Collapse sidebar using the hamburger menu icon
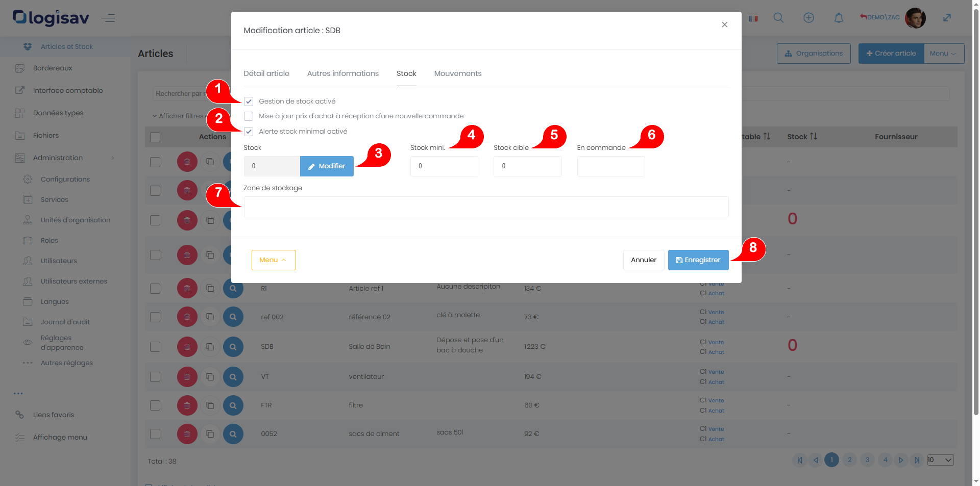The image size is (980, 486). click(x=108, y=18)
